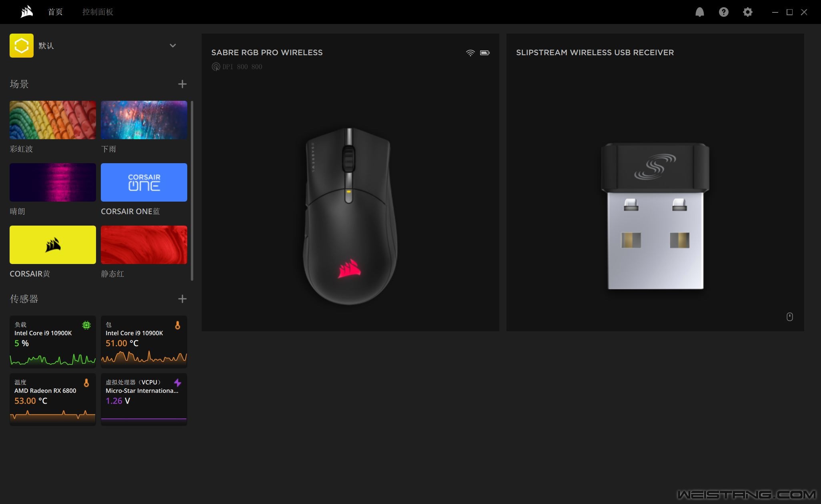Viewport: 821px width, 504px height.
Task: Open the Slipstream USB receiver image
Action: 655,216
